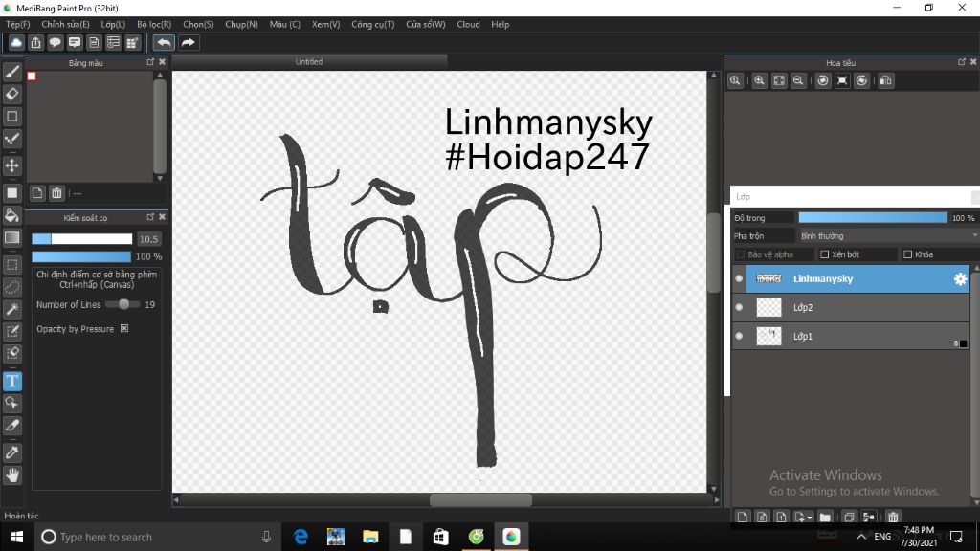Open the Tệp(F) menu
The height and width of the screenshot is (551, 980).
pyautogui.click(x=17, y=24)
